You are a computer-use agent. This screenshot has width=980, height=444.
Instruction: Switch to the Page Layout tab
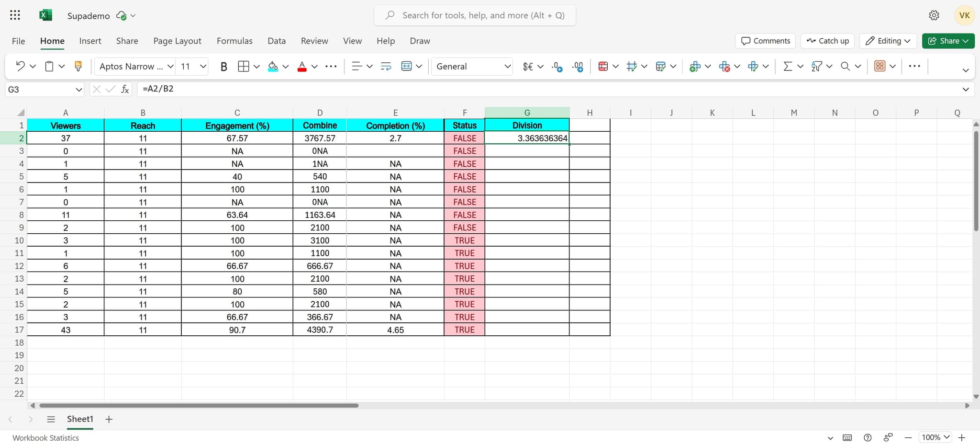click(177, 41)
